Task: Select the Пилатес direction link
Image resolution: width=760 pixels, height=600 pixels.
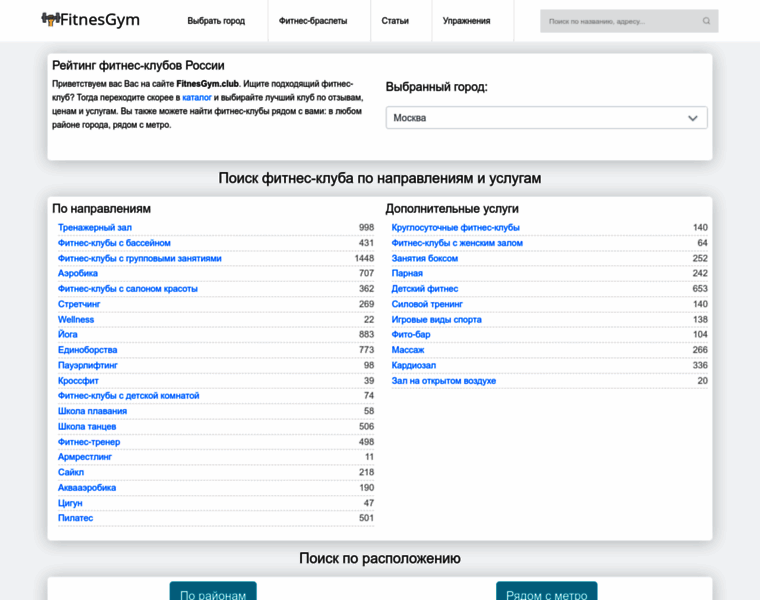Action: (x=75, y=518)
